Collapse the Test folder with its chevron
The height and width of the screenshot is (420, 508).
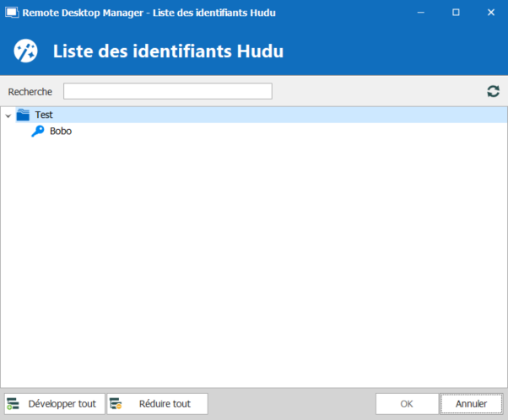(x=8, y=116)
